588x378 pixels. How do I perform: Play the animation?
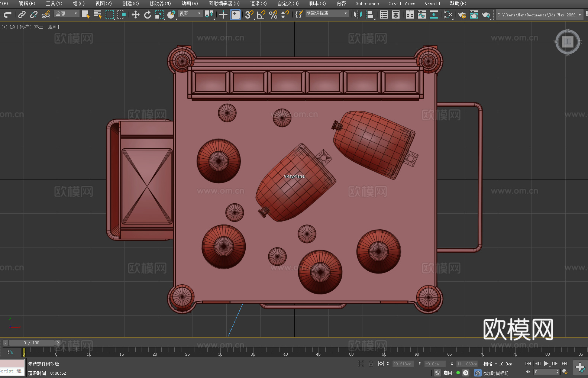[546, 364]
